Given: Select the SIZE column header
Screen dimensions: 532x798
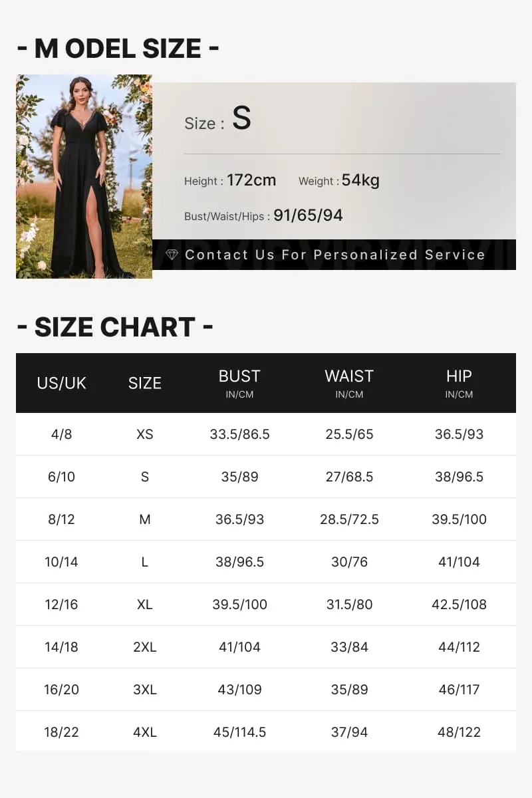Looking at the screenshot, I should pyautogui.click(x=145, y=383).
